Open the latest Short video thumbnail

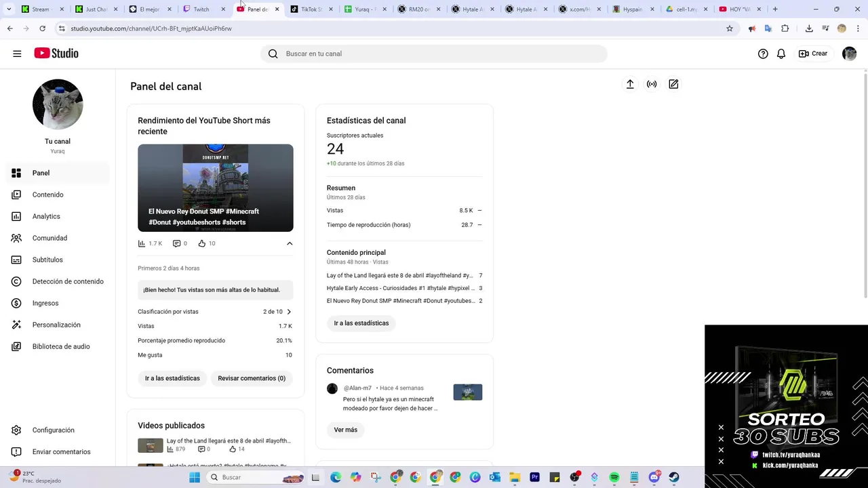tap(216, 188)
